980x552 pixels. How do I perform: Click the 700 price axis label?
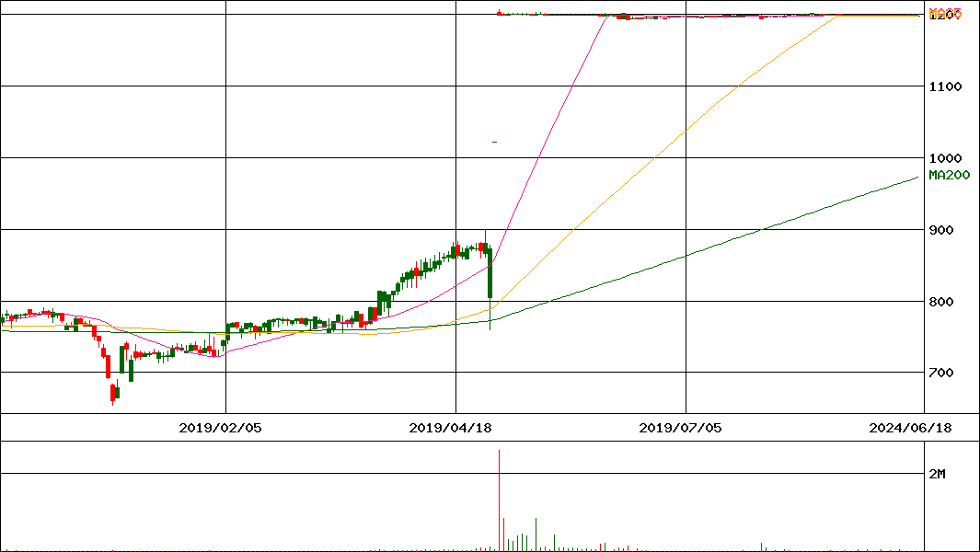pos(941,373)
